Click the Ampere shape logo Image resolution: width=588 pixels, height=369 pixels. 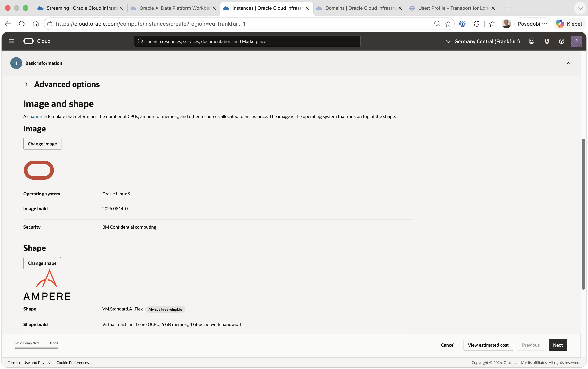coord(47,285)
